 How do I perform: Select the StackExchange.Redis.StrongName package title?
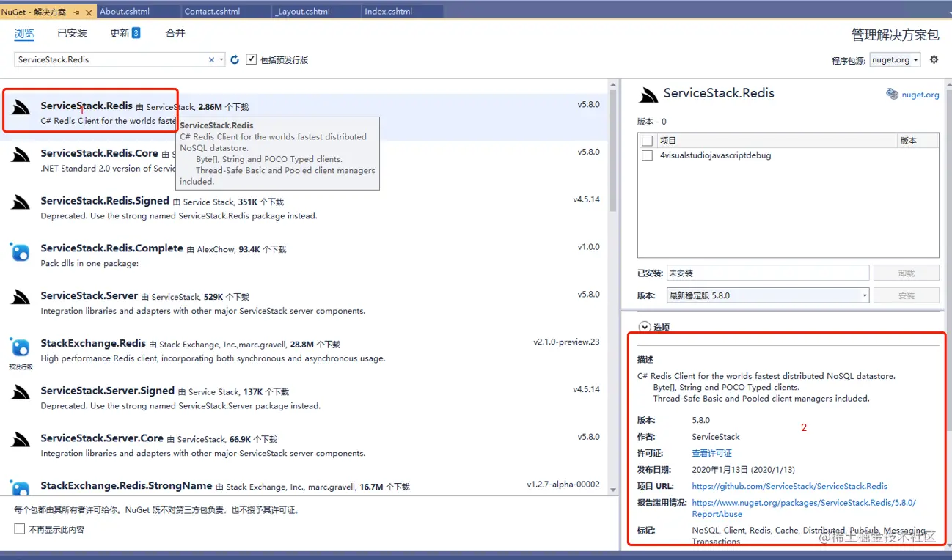click(x=126, y=485)
